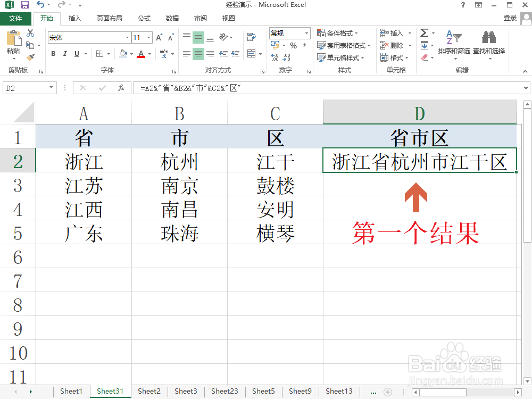Click the fx insert function button
This screenshot has width=532, height=399.
pos(121,88)
